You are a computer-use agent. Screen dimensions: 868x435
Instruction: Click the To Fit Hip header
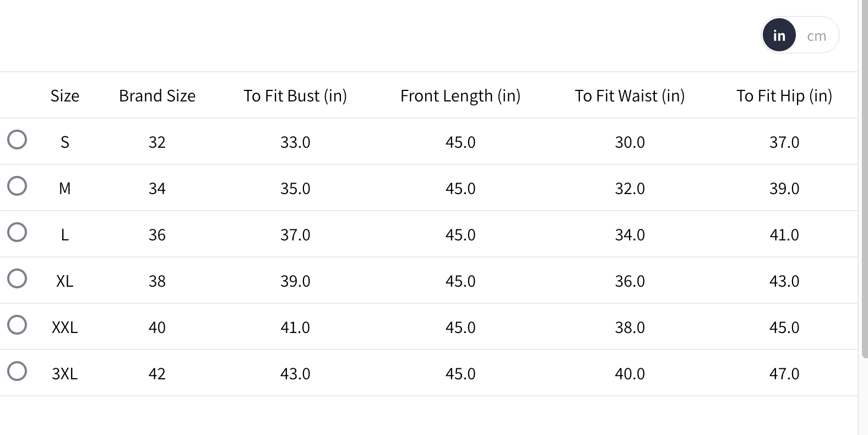tap(784, 96)
